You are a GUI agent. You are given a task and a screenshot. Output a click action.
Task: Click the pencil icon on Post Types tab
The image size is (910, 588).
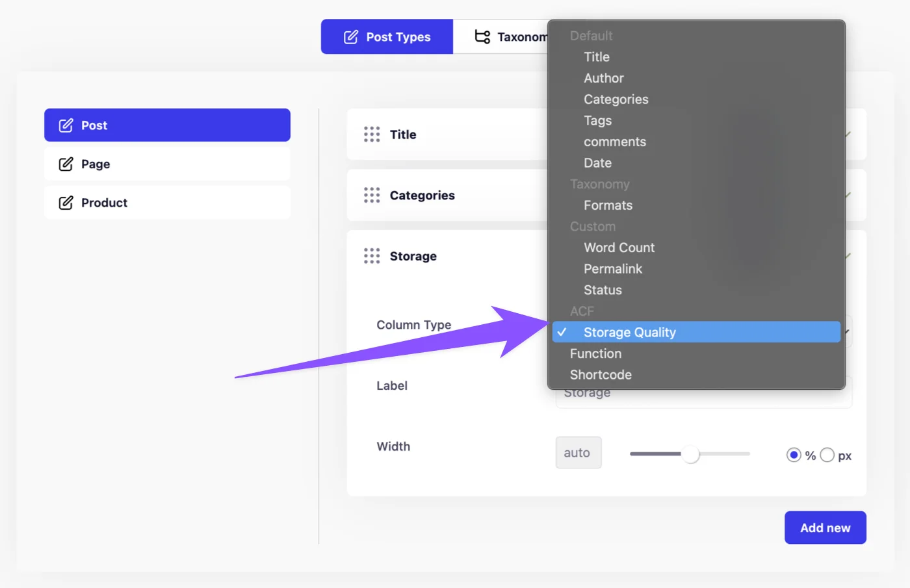pyautogui.click(x=350, y=37)
